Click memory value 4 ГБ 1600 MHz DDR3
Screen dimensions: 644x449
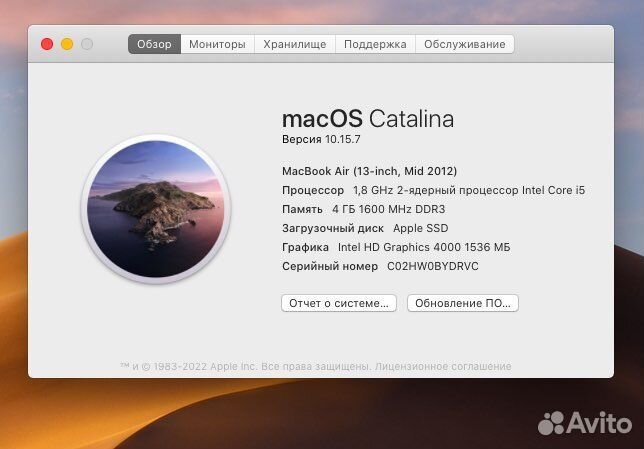[x=389, y=209]
